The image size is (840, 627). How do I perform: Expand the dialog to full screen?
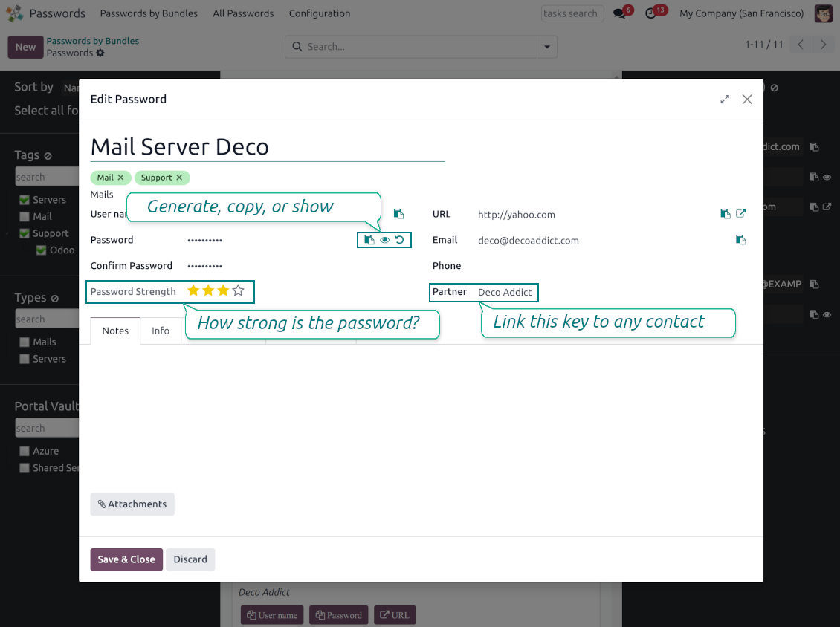[x=725, y=100]
